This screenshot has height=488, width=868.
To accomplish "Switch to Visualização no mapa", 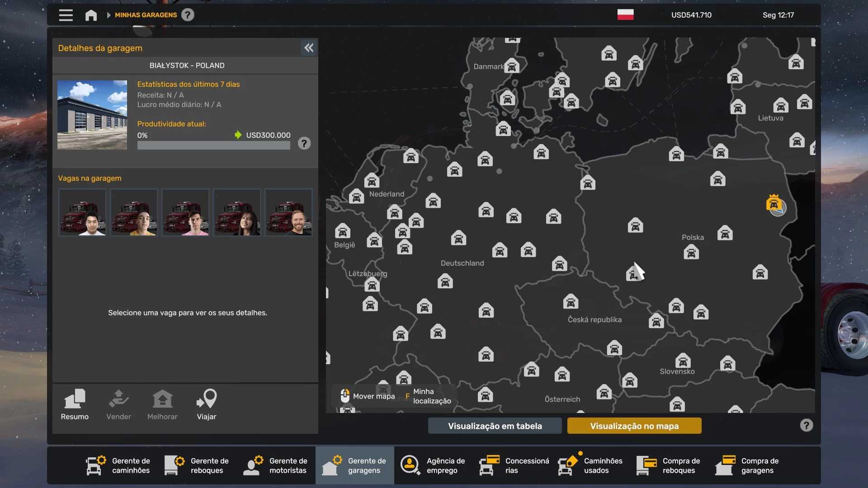I will [x=634, y=426].
